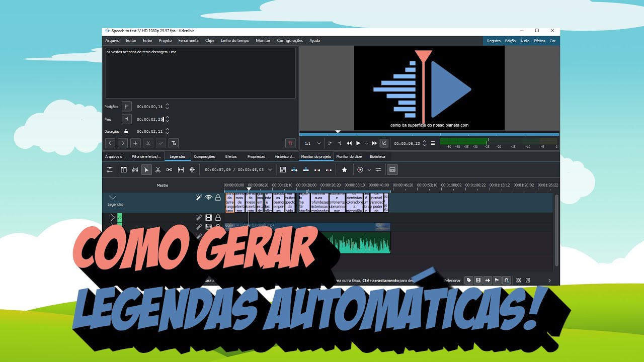Open timeline track settings sliders icon
Viewport: 644px width, 362px height.
tap(110, 170)
